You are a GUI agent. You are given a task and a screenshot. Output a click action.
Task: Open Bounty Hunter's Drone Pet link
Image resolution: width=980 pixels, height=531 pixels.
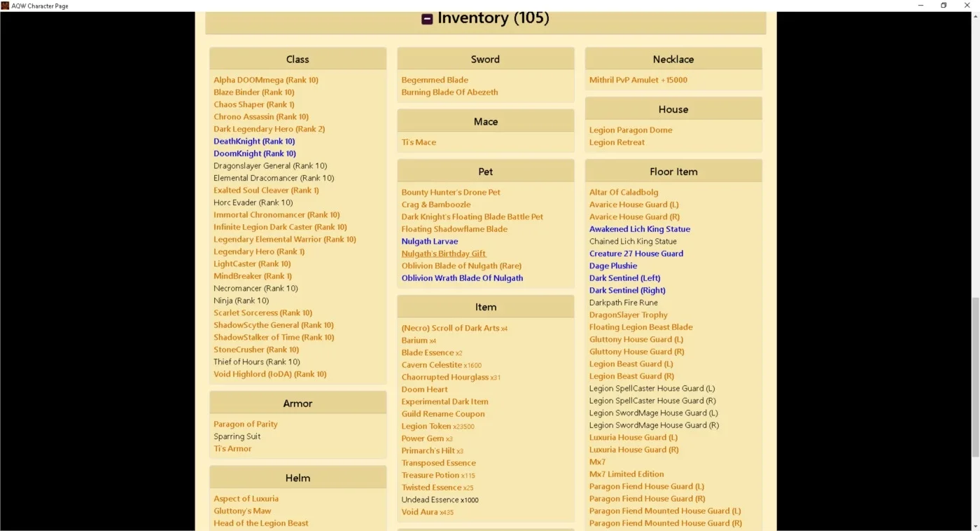(x=451, y=193)
